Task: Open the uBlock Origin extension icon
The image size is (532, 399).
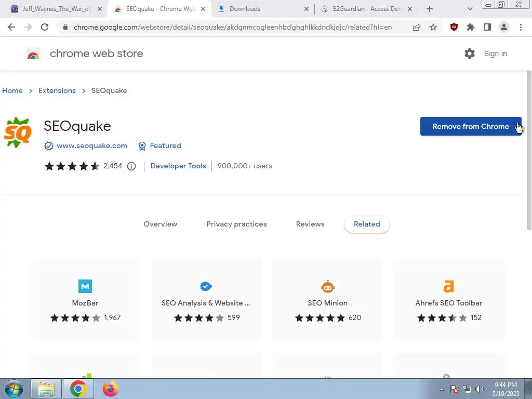Action: (454, 27)
